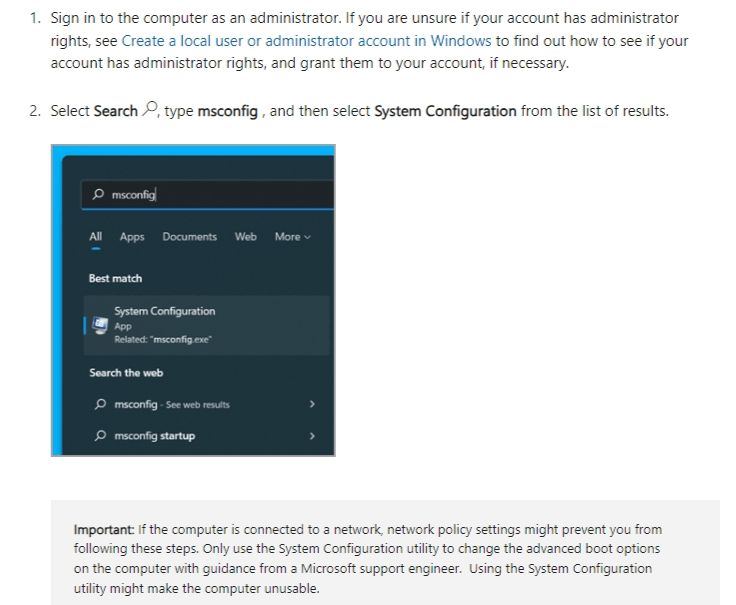The image size is (736, 605).
Task: Open the 'msconfig startup' web suggestion
Action: (155, 436)
